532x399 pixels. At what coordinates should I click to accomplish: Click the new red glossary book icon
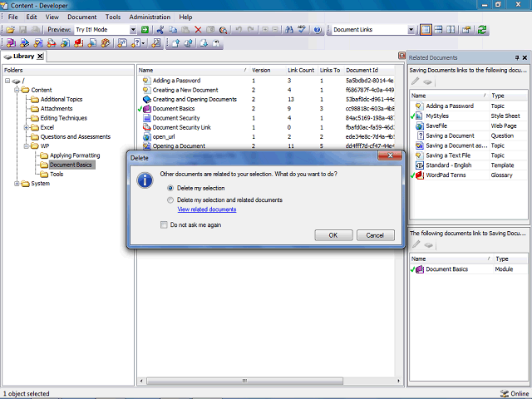(x=79, y=43)
